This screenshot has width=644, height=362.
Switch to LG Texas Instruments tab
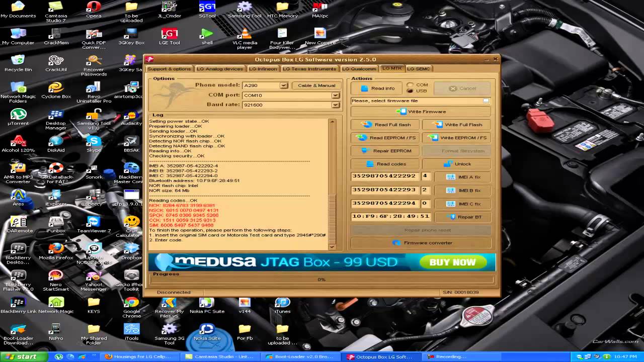310,69
